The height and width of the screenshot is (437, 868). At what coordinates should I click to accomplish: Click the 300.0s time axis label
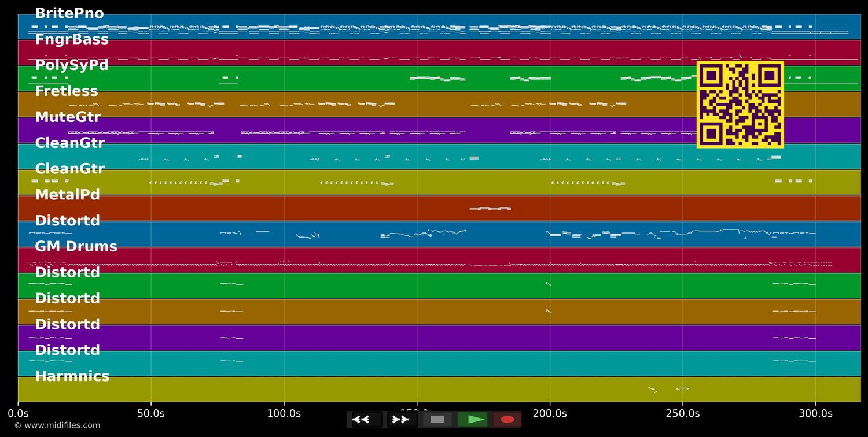(x=815, y=413)
